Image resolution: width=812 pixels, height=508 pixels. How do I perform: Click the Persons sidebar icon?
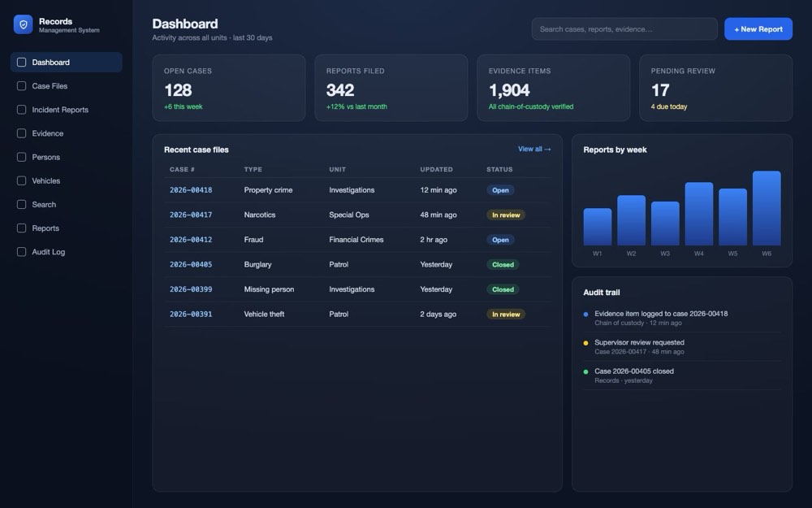pyautogui.click(x=21, y=157)
